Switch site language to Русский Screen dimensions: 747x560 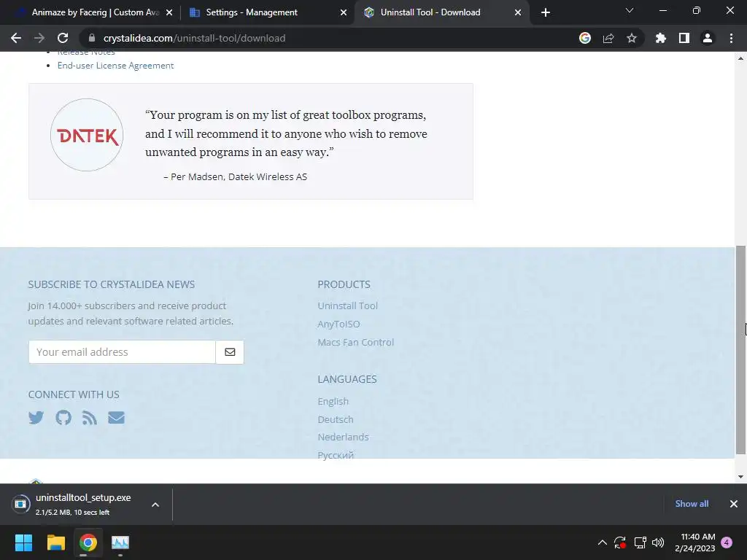(x=336, y=455)
